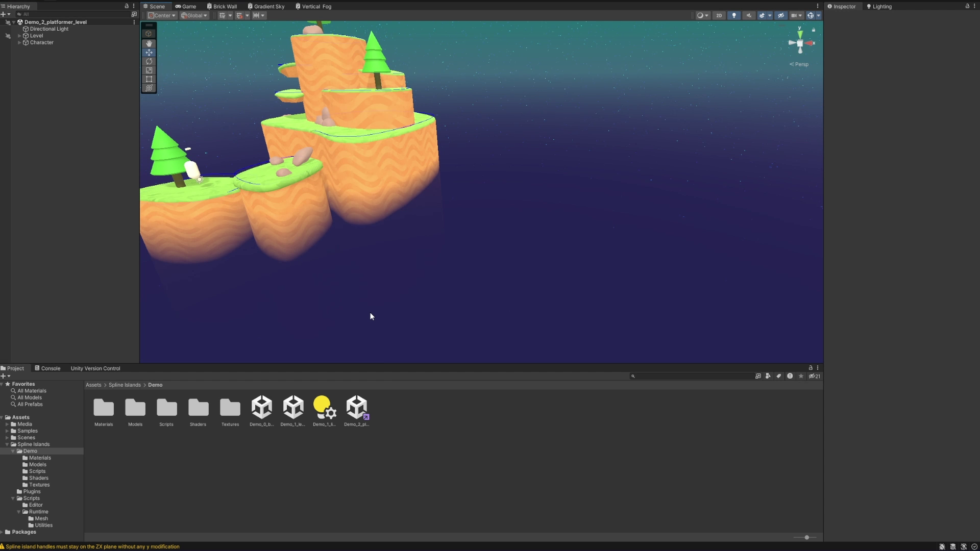Click the search in packages/import activity icon
This screenshot has height=551, width=980.
pyautogui.click(x=790, y=376)
